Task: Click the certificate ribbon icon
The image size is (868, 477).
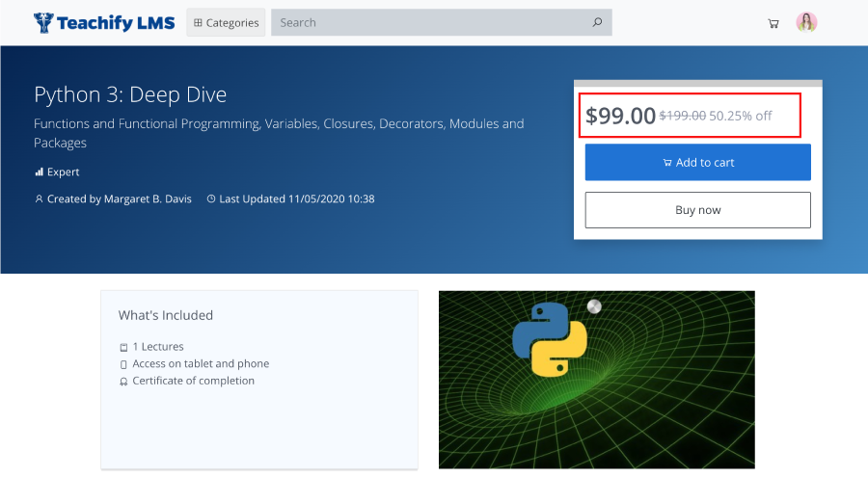Action: point(123,382)
